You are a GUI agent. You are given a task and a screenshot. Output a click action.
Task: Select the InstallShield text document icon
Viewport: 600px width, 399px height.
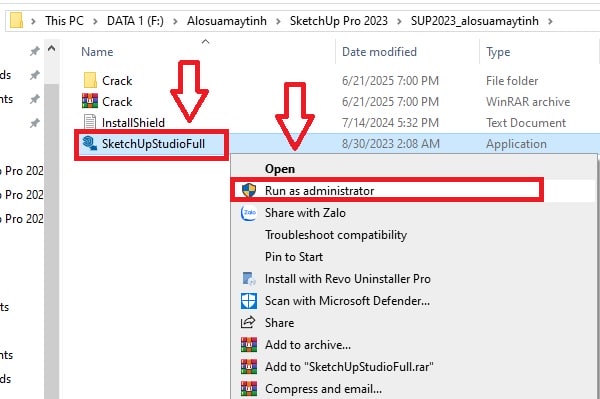coord(90,122)
